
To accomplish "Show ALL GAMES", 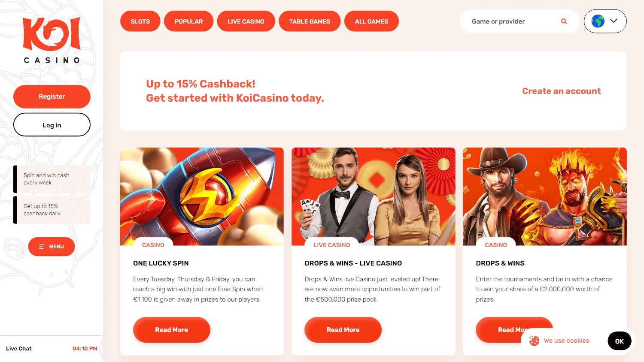I will click(371, 21).
